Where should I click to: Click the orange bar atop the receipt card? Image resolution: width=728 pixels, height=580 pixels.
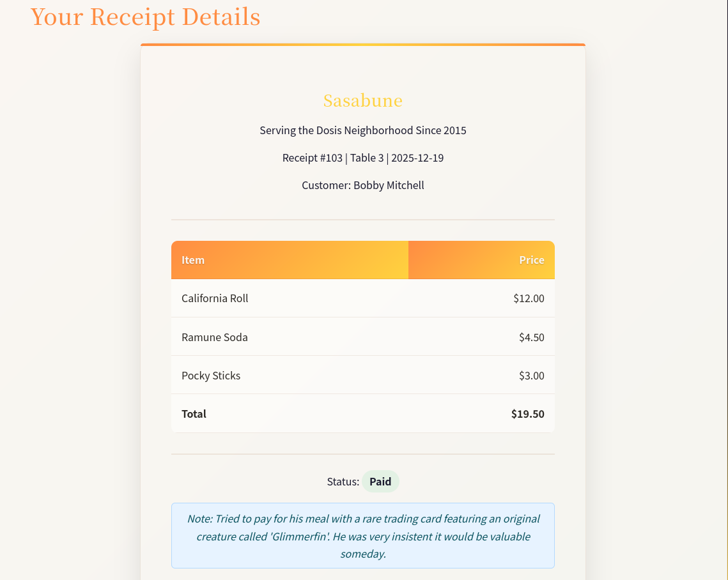(x=362, y=45)
